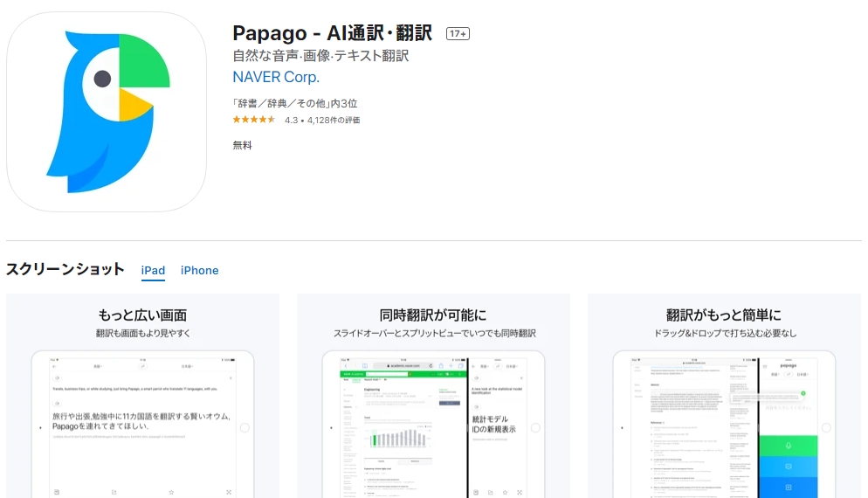Click the Papago - AI通訳・翻訳 app title
The height and width of the screenshot is (498, 868).
pyautogui.click(x=332, y=33)
